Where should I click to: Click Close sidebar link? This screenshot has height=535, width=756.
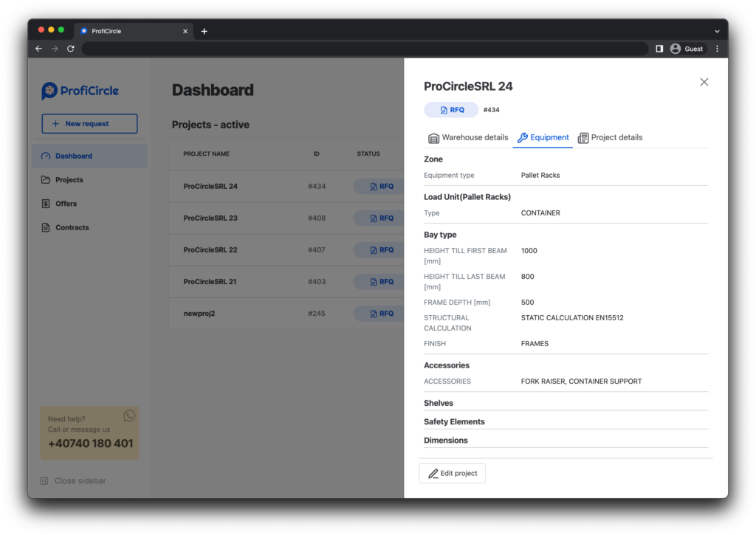tap(73, 481)
